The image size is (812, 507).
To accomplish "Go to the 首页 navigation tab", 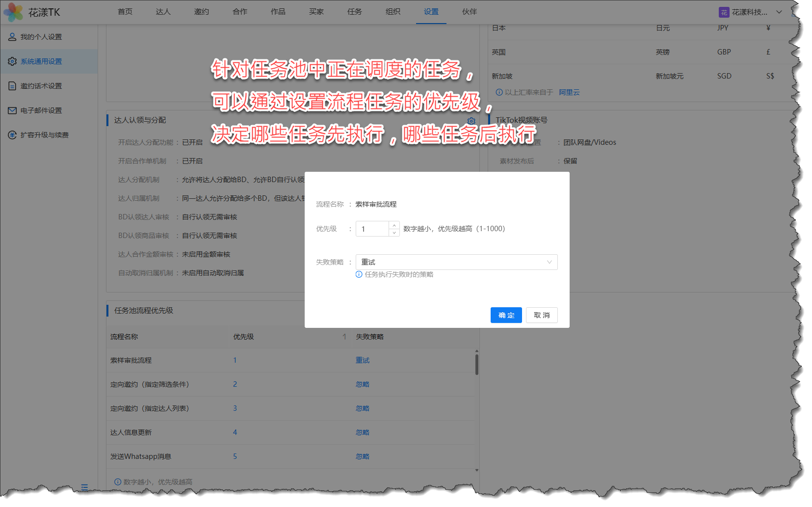I will 125,12.
